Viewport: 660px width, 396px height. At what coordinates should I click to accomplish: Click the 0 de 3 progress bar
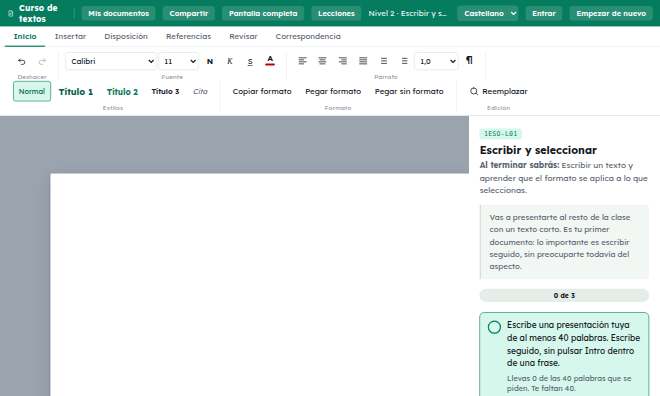point(564,295)
